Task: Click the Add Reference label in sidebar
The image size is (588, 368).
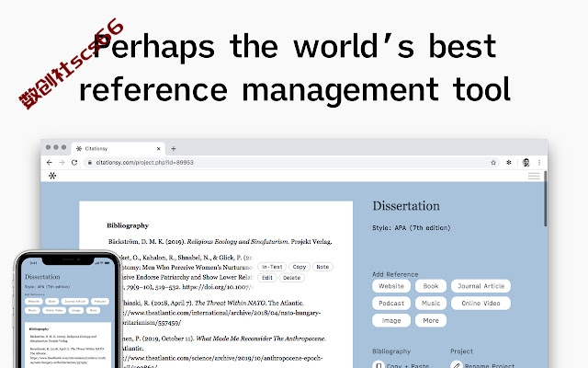Action: coord(395,274)
